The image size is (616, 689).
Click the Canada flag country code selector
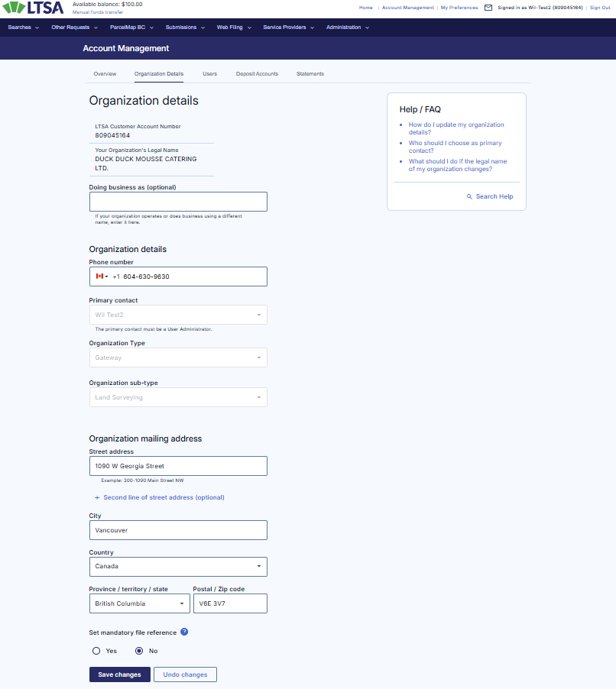[x=101, y=277]
